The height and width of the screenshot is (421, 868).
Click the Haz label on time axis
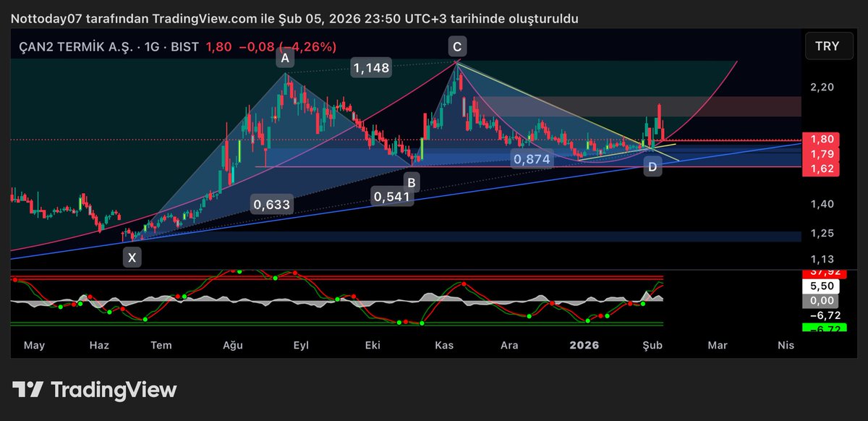(x=99, y=346)
